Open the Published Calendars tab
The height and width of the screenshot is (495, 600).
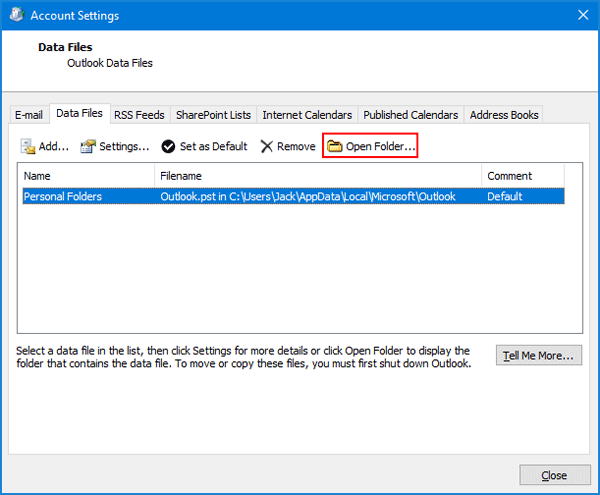tap(411, 115)
